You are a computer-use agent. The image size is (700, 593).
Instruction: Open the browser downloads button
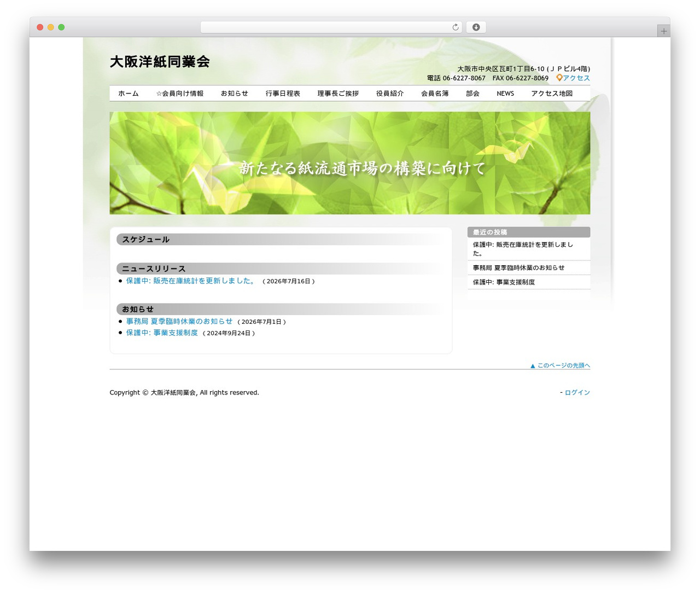click(x=476, y=27)
